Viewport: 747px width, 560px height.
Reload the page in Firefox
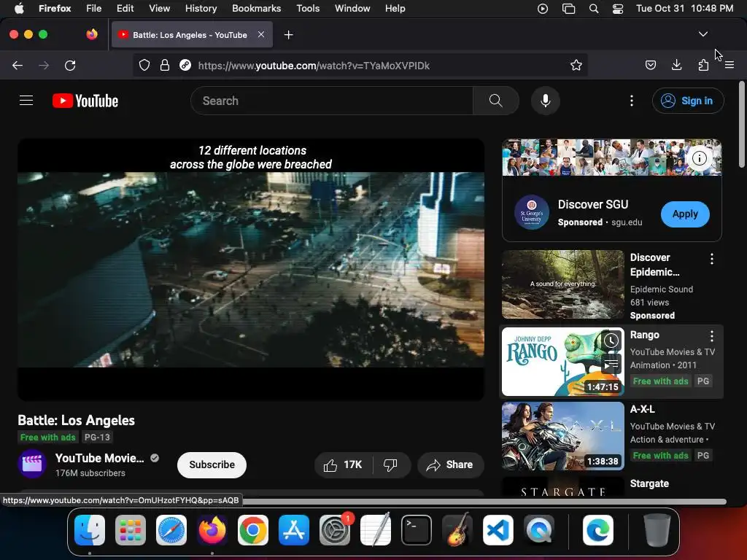(70, 65)
